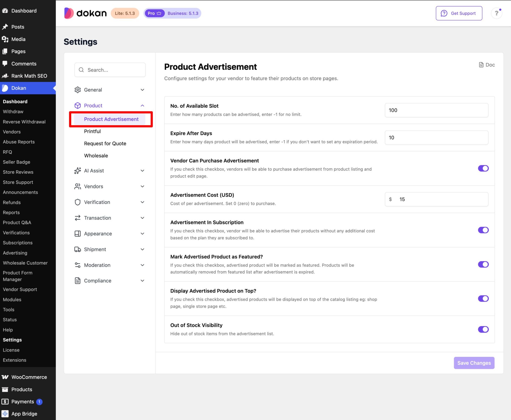Toggle Advertisement In Subscription switch
Image resolution: width=511 pixels, height=420 pixels.
tap(483, 230)
